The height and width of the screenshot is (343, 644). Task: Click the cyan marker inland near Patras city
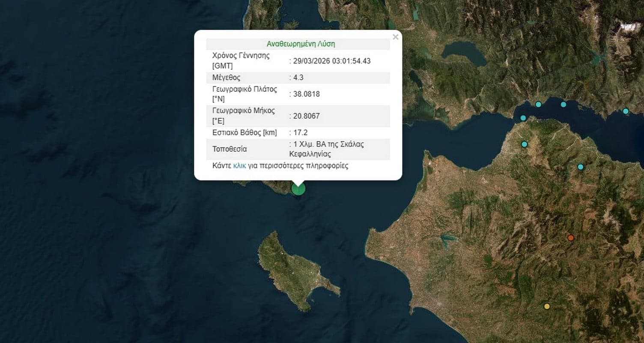coord(524,143)
